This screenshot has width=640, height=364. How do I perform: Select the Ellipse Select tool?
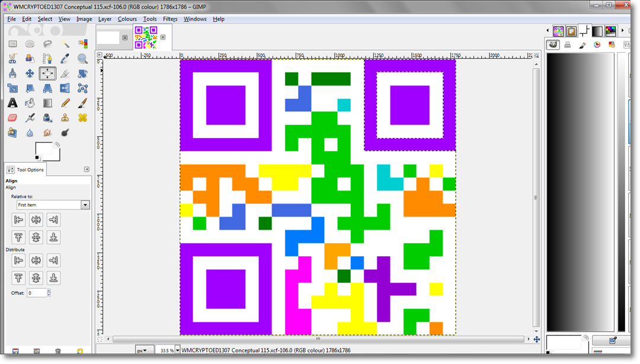click(30, 44)
